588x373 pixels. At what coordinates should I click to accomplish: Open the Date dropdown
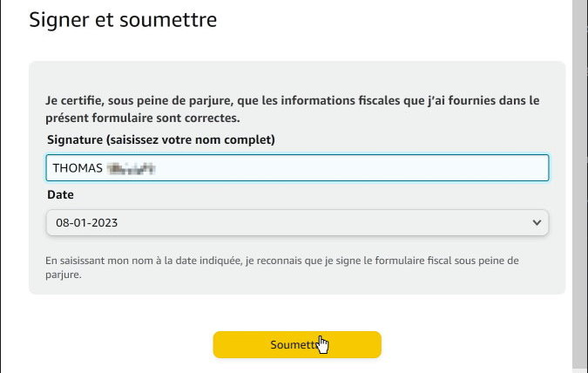coord(296,222)
